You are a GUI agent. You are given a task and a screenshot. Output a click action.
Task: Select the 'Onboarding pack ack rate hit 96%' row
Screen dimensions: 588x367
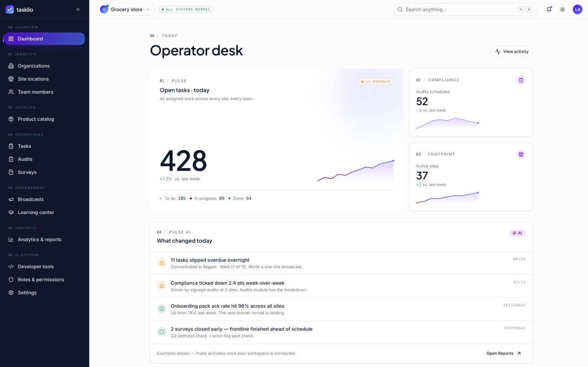(341, 309)
